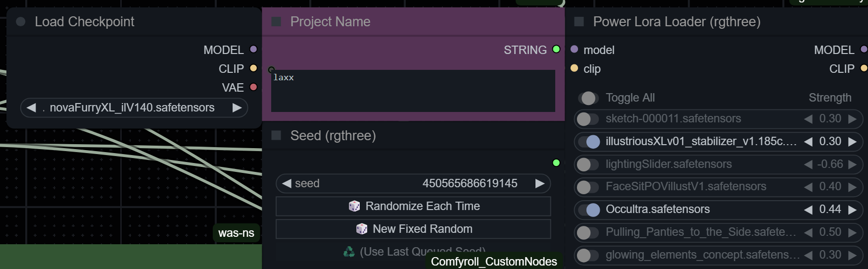The width and height of the screenshot is (868, 269).
Task: Click the Load Checkpoint CLIP output dot
Action: (x=253, y=68)
